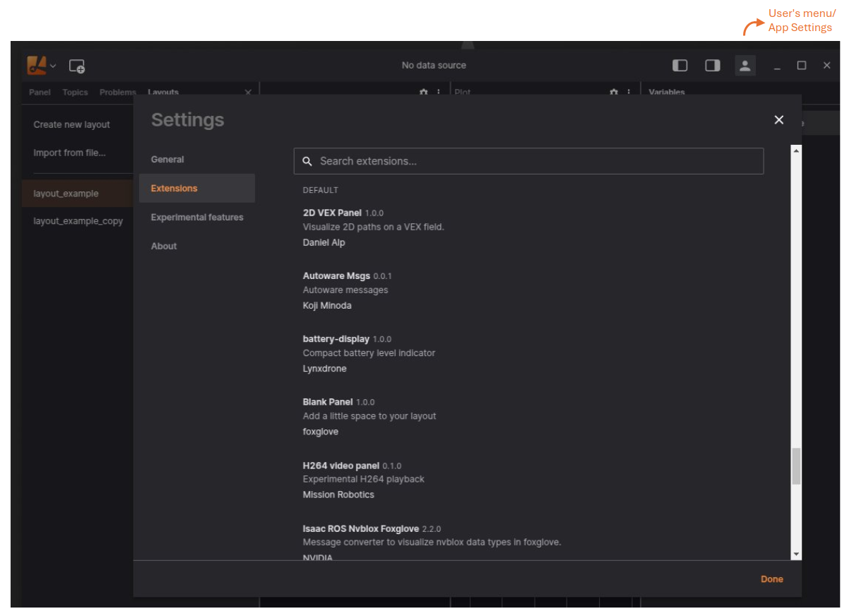Click author name Koji Minoda
This screenshot has width=854, height=616.
click(327, 306)
